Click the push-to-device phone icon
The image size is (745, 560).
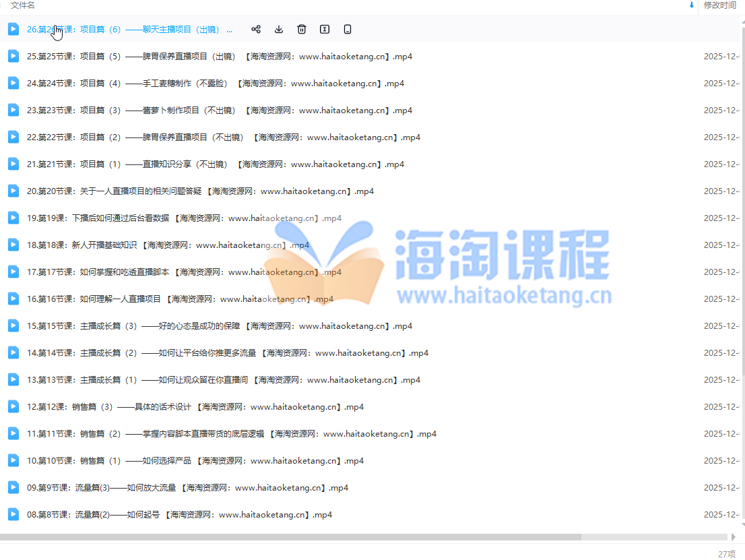click(348, 29)
